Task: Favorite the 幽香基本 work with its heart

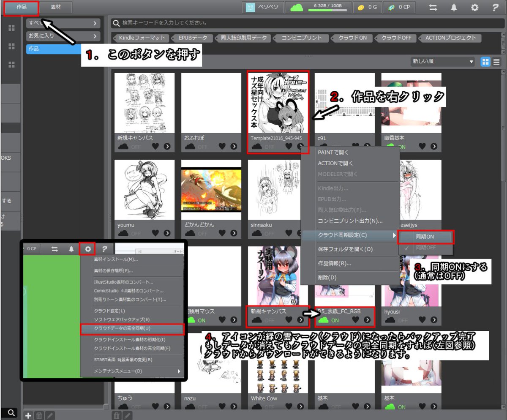Action: coord(422,147)
